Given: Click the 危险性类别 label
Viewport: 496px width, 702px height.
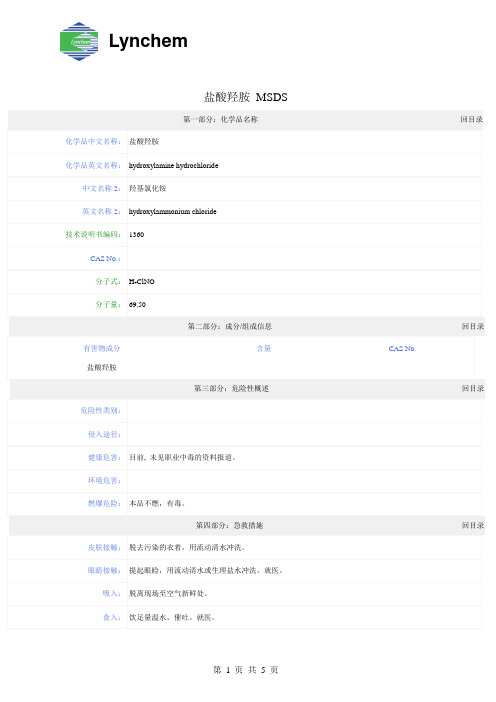Looking at the screenshot, I should click(101, 411).
